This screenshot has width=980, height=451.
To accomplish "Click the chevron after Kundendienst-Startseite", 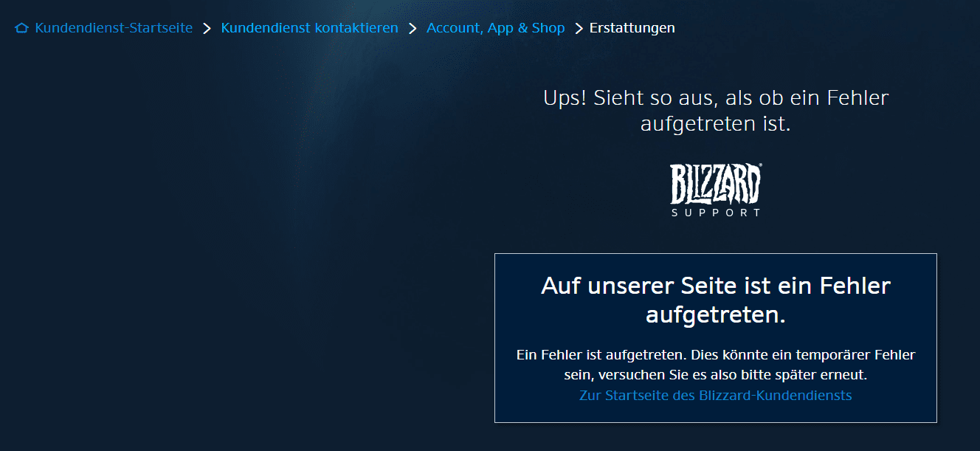I will [207, 28].
